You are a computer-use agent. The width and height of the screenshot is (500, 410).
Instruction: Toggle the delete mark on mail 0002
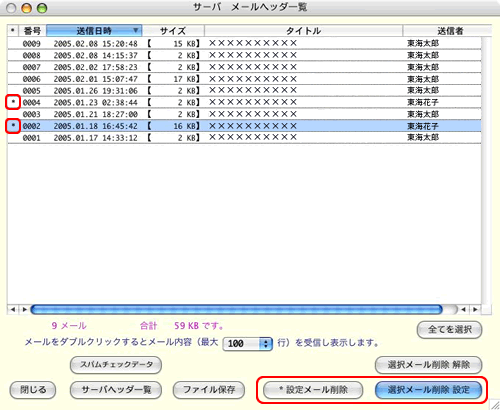(x=13, y=126)
